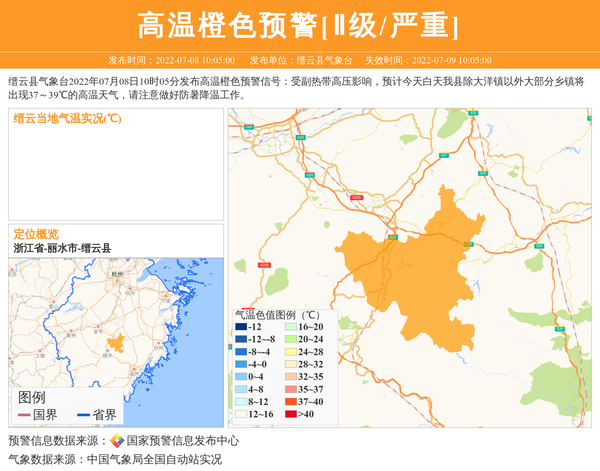Select the -12 dark blue color swatch
600x471 pixels.
pos(241,327)
